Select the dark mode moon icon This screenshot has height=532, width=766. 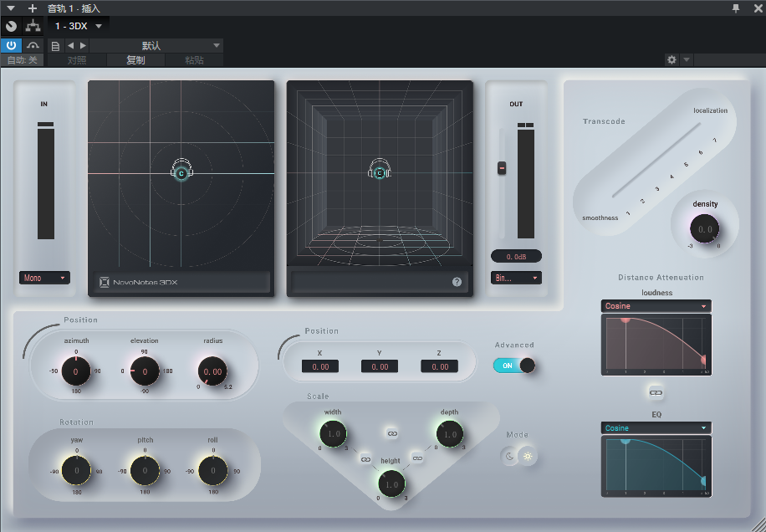pyautogui.click(x=510, y=456)
